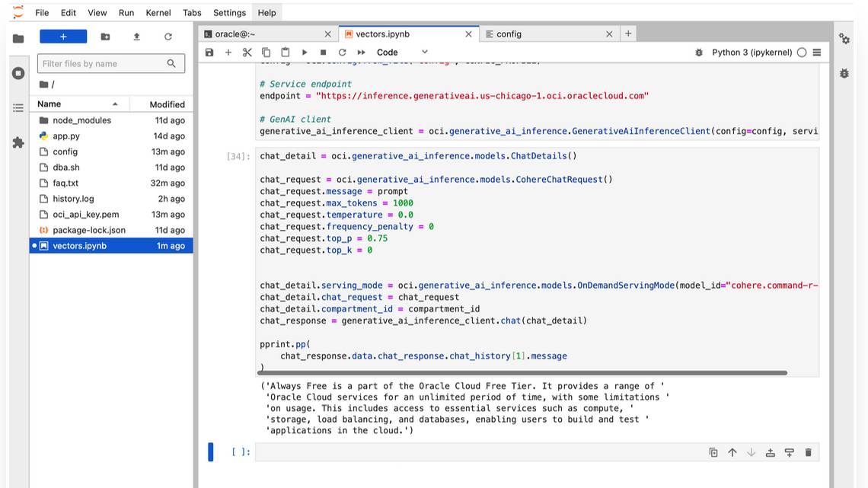Create a new folder in file browser
Screen dimensions: 868x488
(105, 37)
